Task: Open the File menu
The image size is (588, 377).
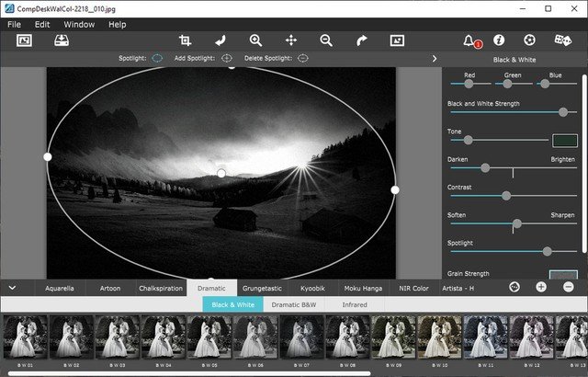Action: coord(15,25)
